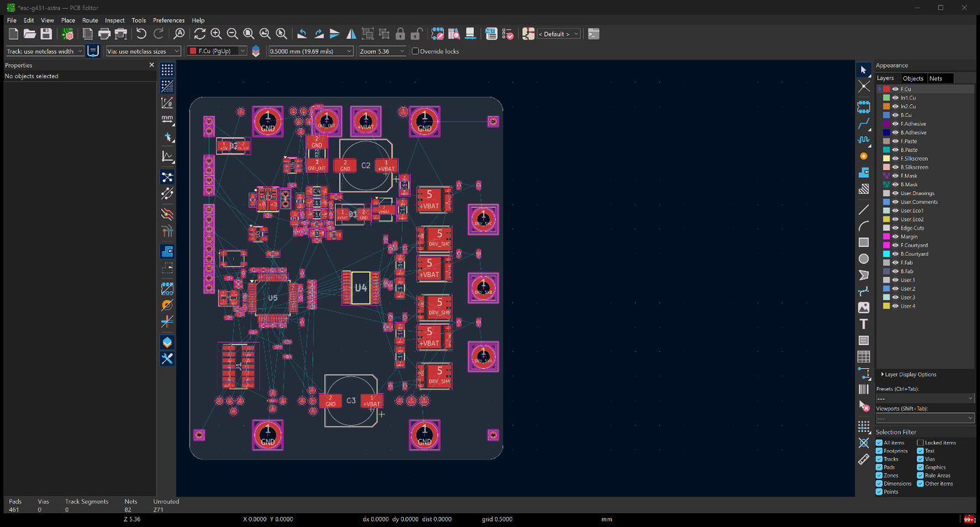Image resolution: width=980 pixels, height=527 pixels.
Task: Open the Default appearance preset dropdown
Action: pyautogui.click(x=558, y=34)
